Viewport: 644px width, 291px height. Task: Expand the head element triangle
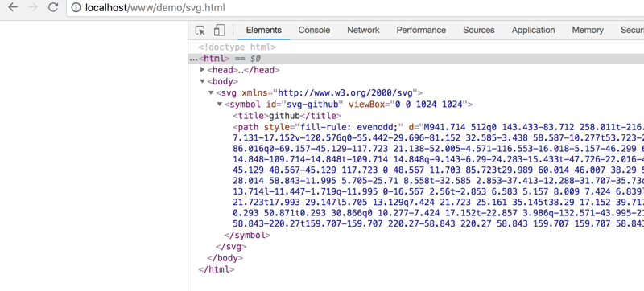203,70
